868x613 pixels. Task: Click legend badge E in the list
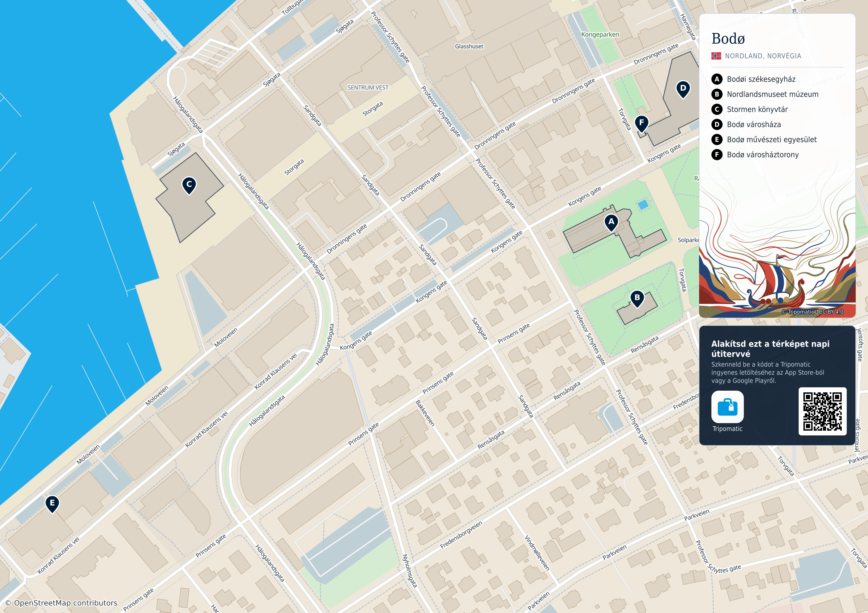coord(717,140)
